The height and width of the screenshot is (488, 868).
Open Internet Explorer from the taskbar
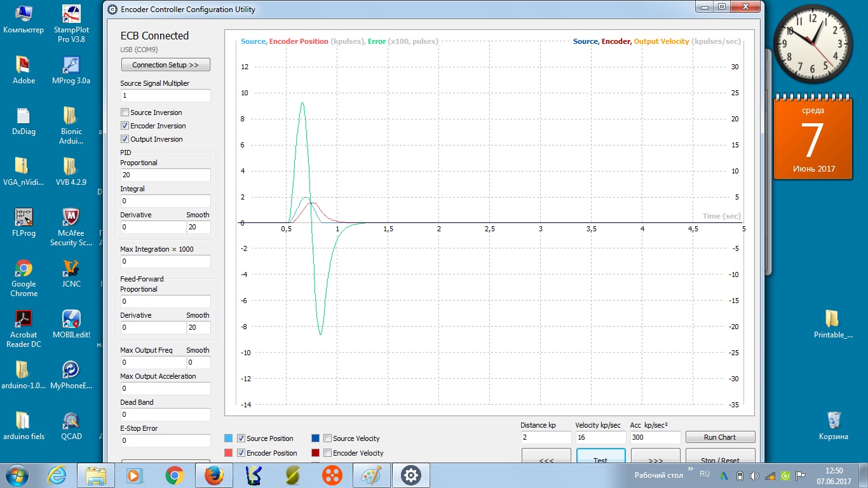(x=57, y=475)
